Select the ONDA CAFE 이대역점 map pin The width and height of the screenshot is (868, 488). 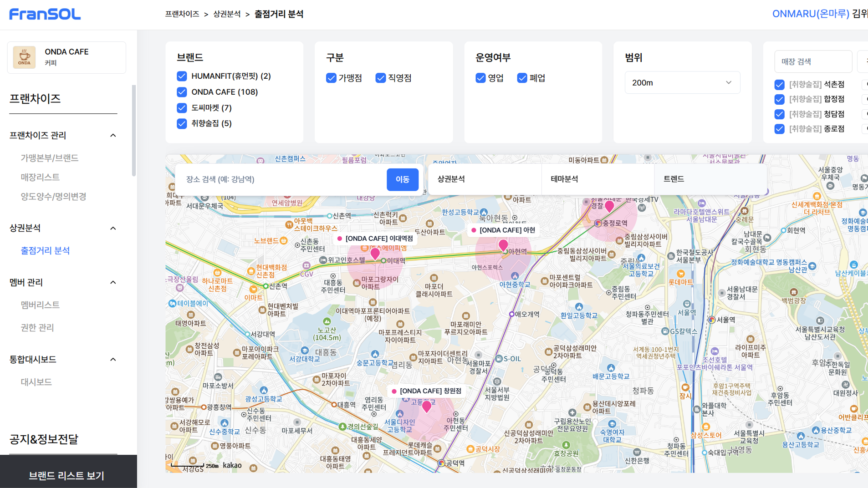point(375,254)
